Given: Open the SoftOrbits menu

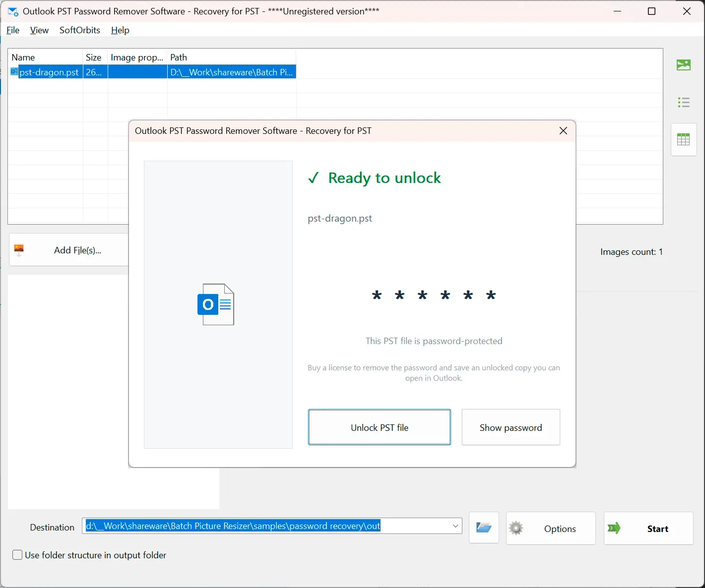Looking at the screenshot, I should 80,30.
